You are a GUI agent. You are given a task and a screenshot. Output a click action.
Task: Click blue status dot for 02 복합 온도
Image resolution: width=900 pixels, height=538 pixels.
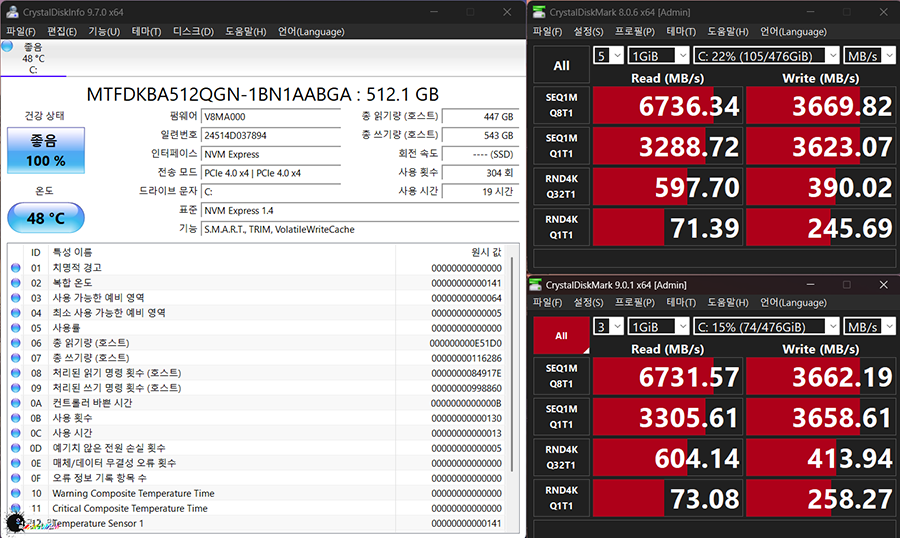tap(15, 282)
